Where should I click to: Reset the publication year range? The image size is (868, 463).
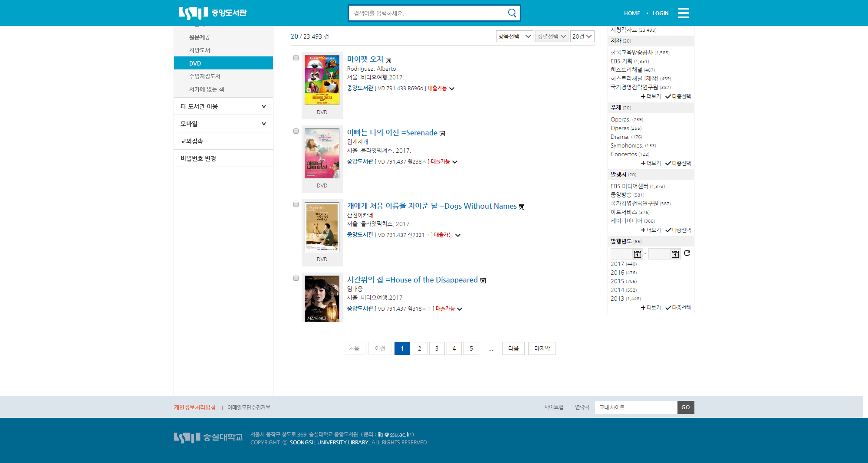click(x=687, y=253)
